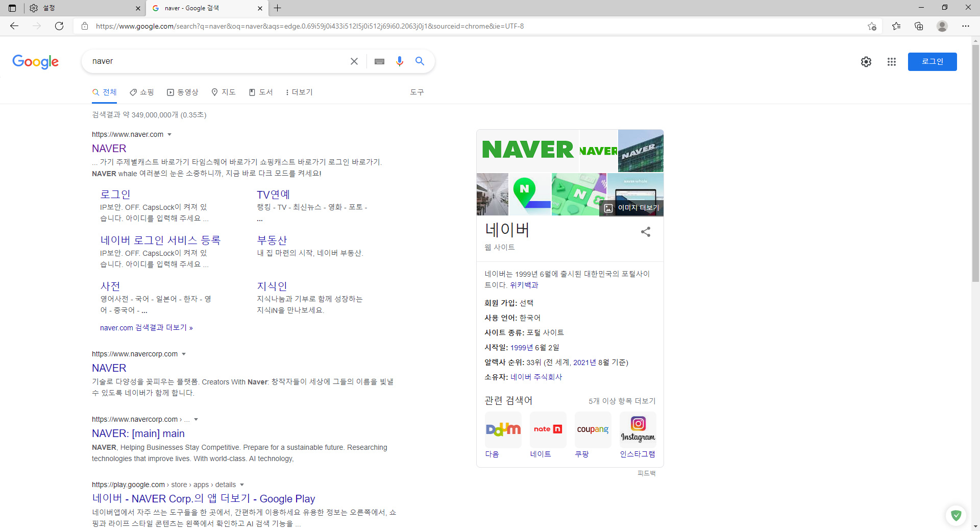Image resolution: width=980 pixels, height=531 pixels.
Task: Click the Google logo
Action: [x=36, y=62]
